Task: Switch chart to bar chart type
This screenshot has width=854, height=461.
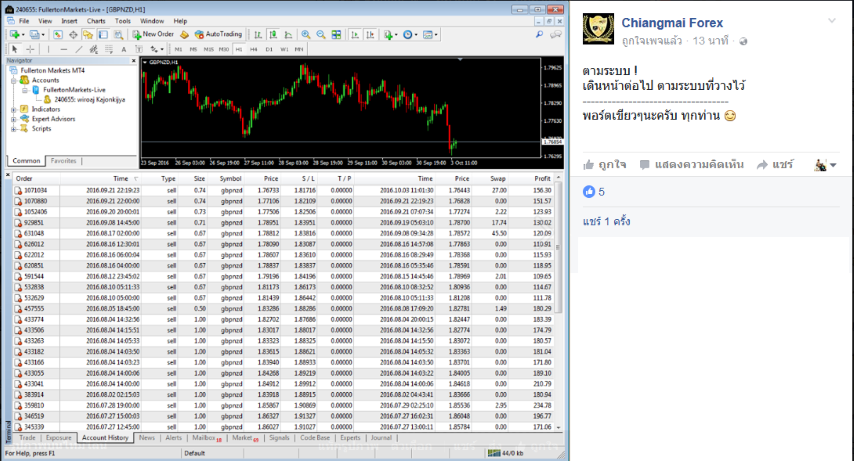Action: [258, 34]
